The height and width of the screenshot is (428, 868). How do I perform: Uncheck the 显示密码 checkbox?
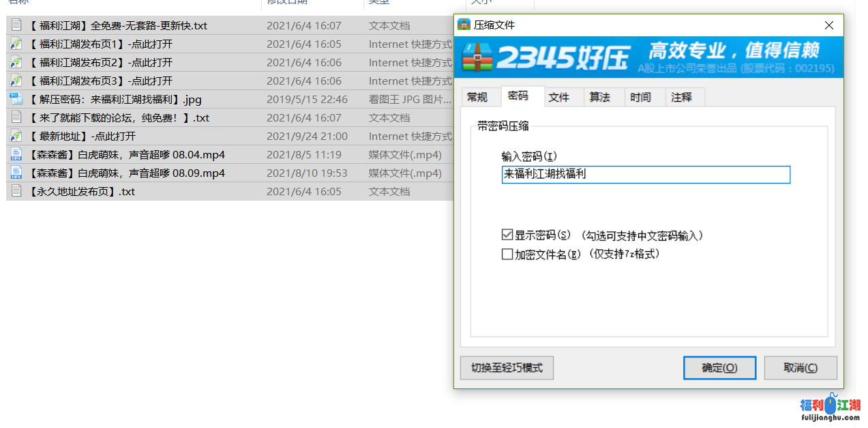click(x=507, y=236)
